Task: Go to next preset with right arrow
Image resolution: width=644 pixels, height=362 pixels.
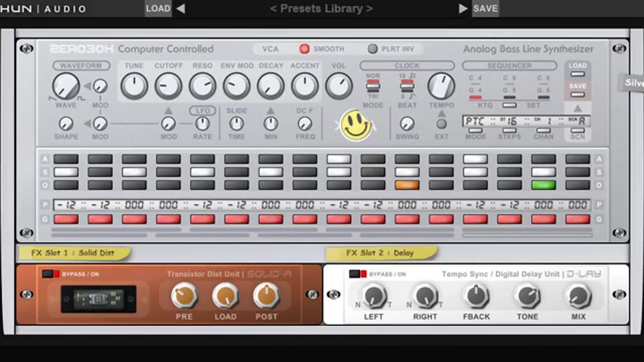Action: (463, 9)
